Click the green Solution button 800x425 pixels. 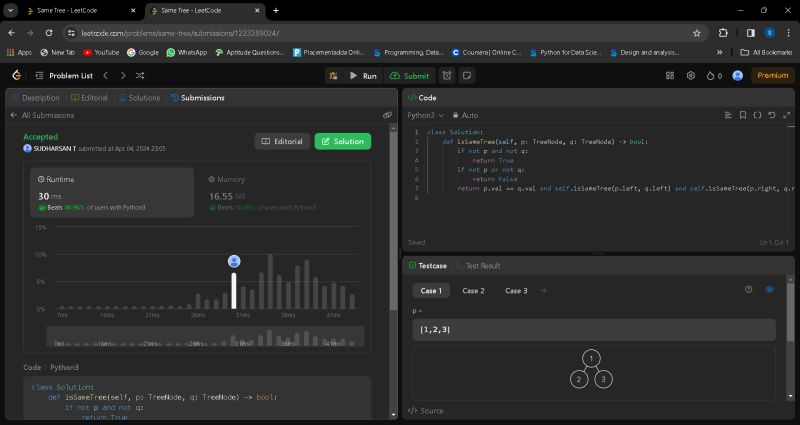[x=342, y=141]
